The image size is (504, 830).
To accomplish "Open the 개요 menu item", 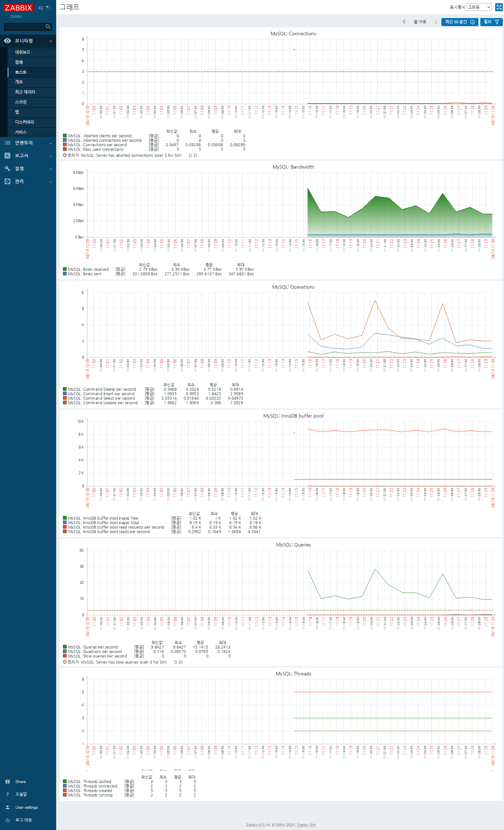I will (x=32, y=82).
